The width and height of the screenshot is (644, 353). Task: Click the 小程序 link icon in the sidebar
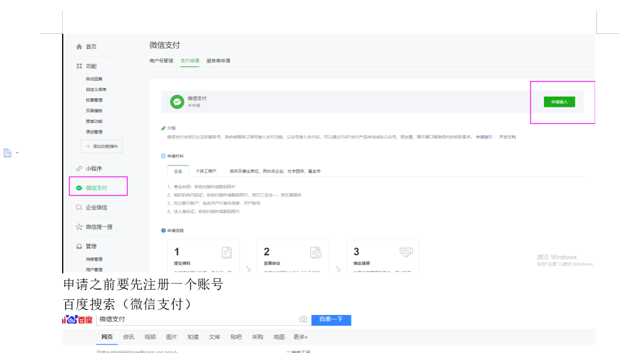pyautogui.click(x=79, y=168)
